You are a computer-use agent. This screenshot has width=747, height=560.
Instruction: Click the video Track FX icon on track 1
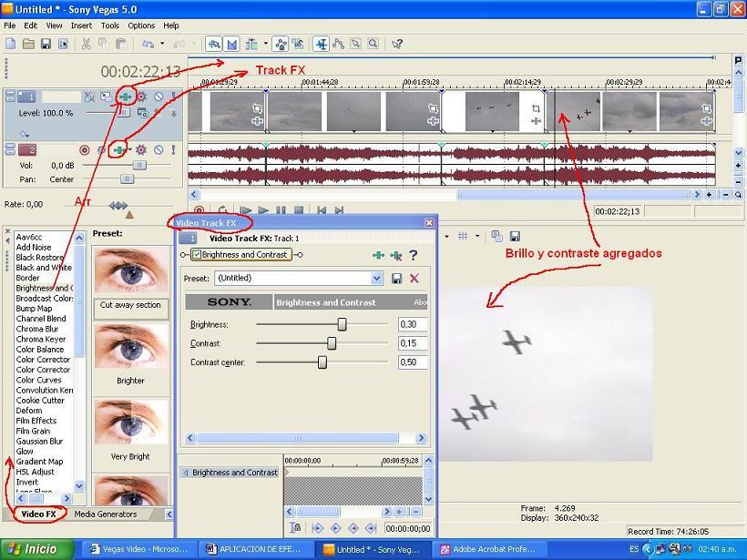125,97
